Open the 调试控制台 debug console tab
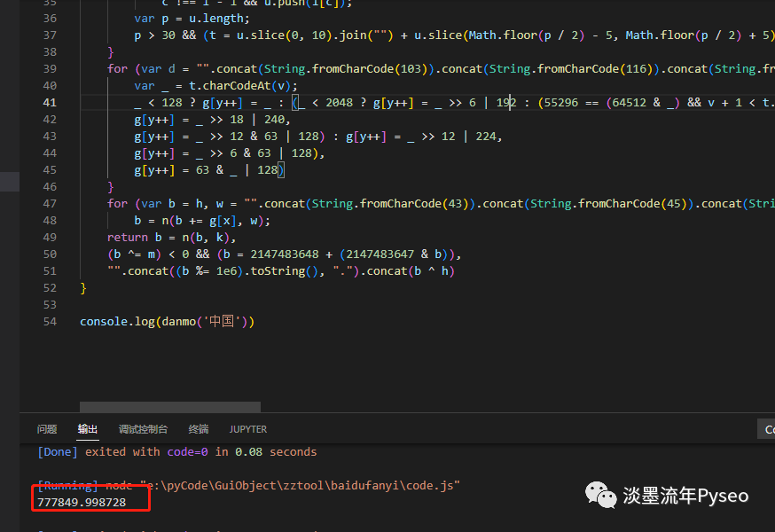This screenshot has width=775, height=532. click(x=143, y=429)
